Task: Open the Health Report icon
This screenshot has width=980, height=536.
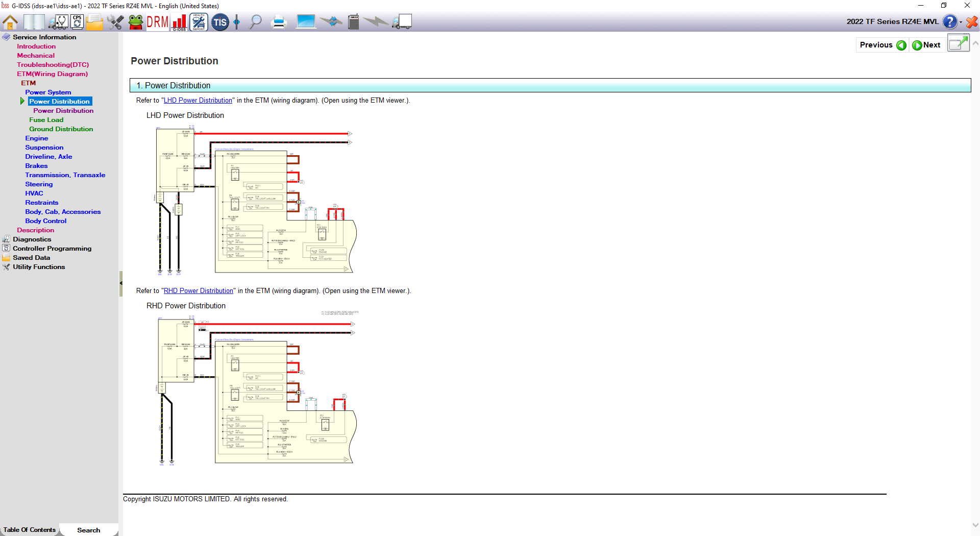Action: click(x=199, y=22)
